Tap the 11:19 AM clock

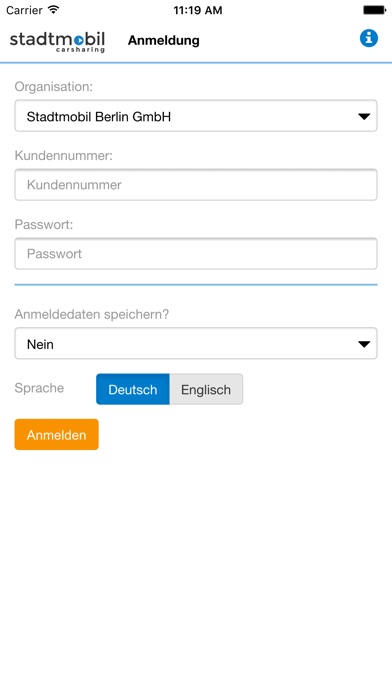coord(198,10)
